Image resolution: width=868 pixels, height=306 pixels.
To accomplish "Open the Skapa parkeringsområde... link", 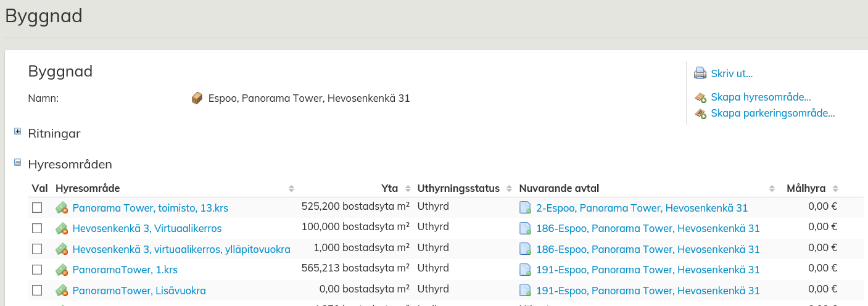I will 772,114.
